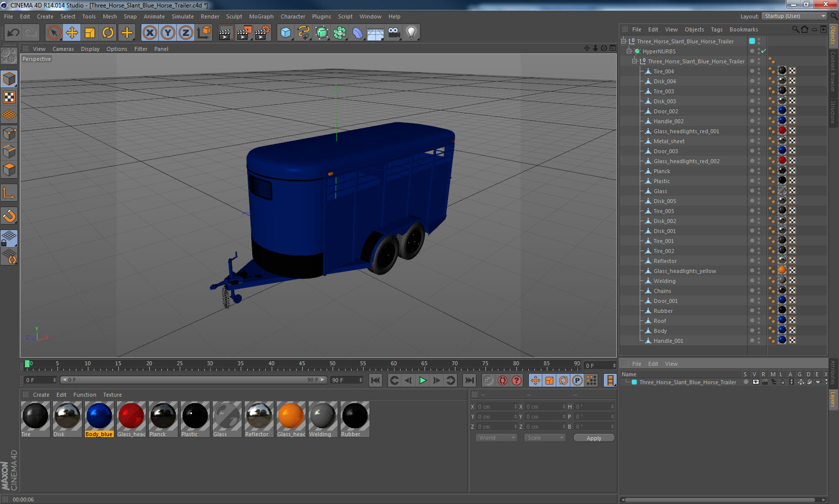839x504 pixels.
Task: Collapse the nested Three_Horse_Slant_Blue_Horse_Trailer group
Action: (x=635, y=61)
